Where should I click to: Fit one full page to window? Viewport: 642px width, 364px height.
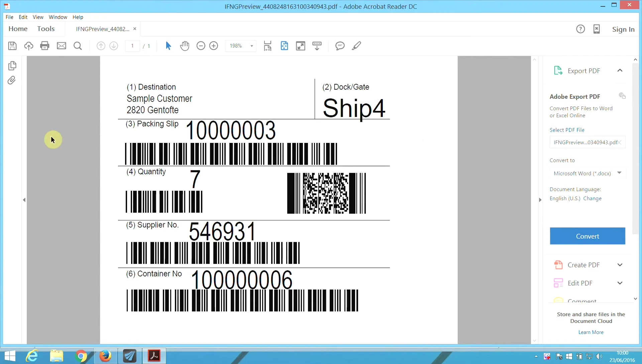point(284,46)
